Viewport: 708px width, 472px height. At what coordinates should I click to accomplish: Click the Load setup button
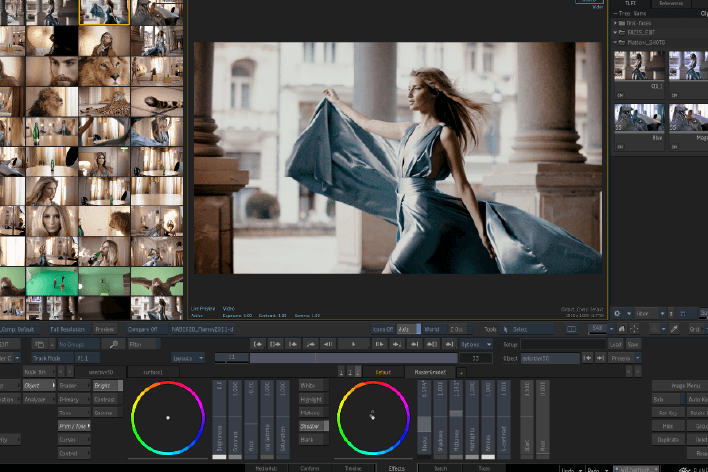point(615,344)
